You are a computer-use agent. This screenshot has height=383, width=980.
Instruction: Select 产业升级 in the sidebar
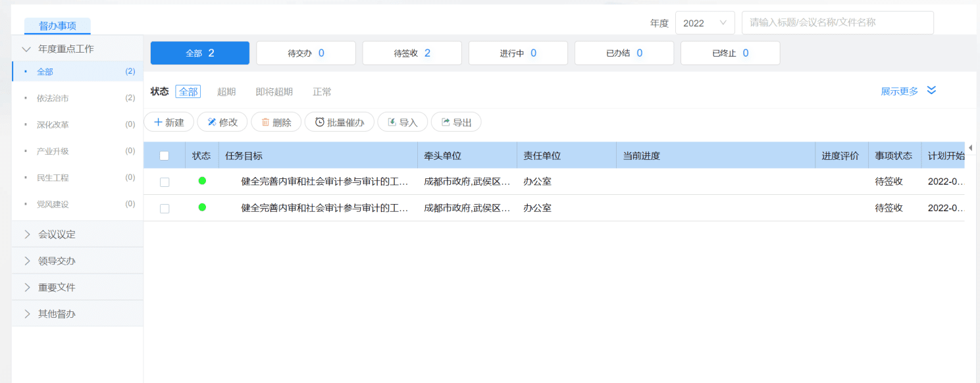click(77, 151)
